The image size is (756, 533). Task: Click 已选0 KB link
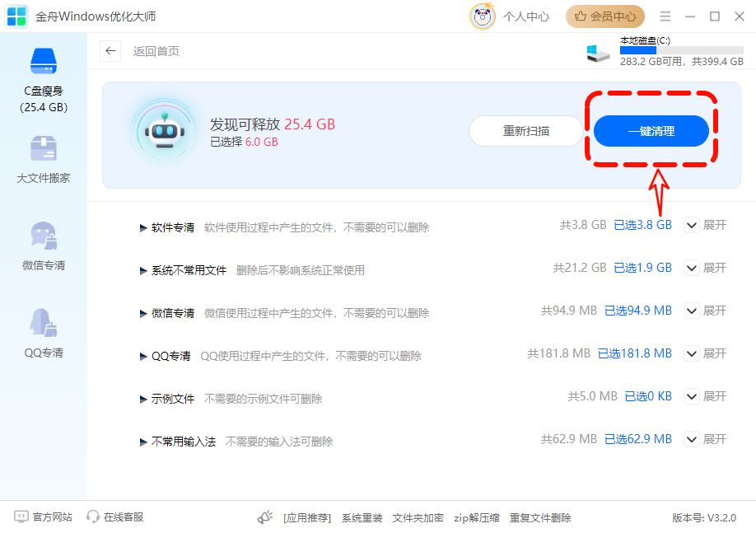648,396
